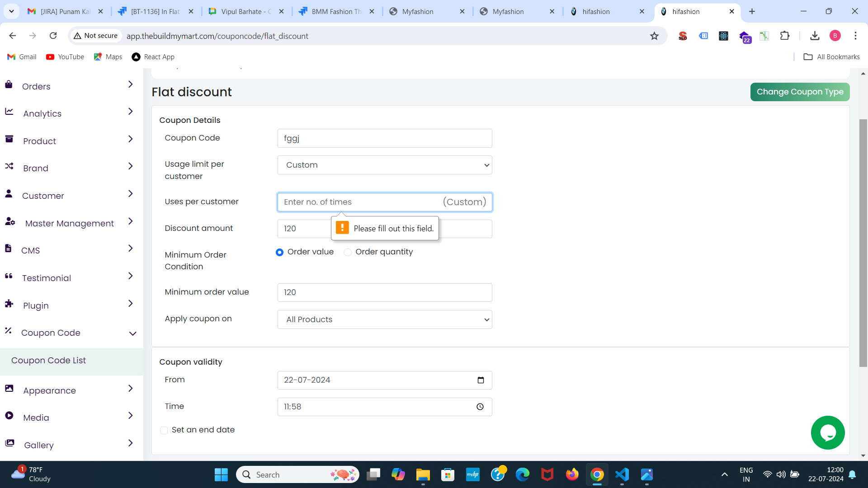
Task: Open the browser Downloads icon
Action: pos(815,36)
